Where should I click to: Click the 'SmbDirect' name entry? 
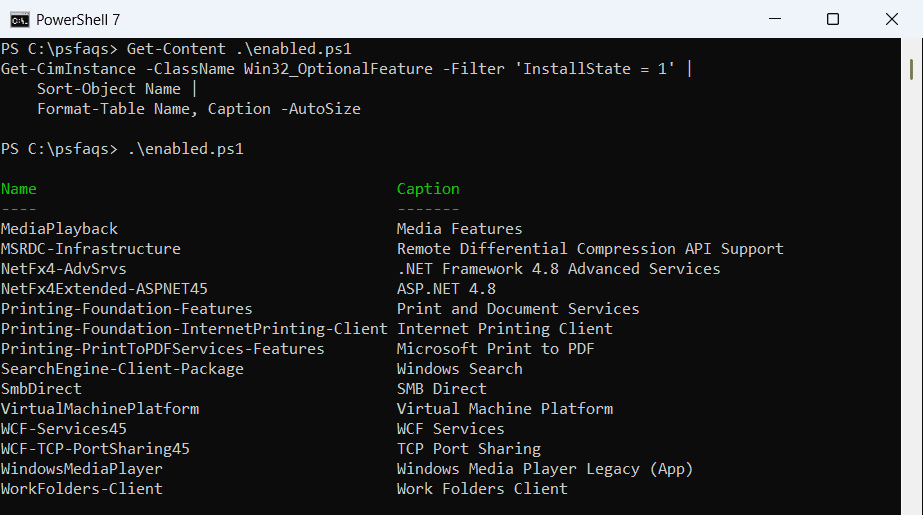click(x=41, y=389)
